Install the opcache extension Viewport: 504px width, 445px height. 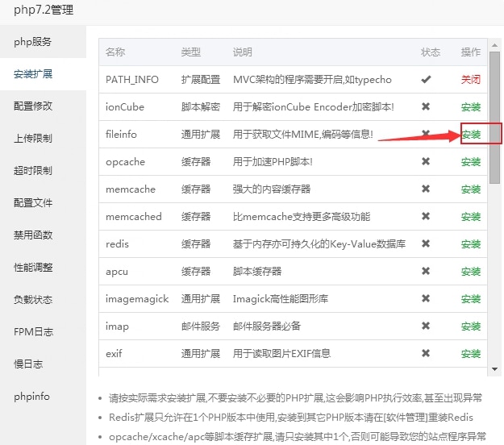point(471,162)
